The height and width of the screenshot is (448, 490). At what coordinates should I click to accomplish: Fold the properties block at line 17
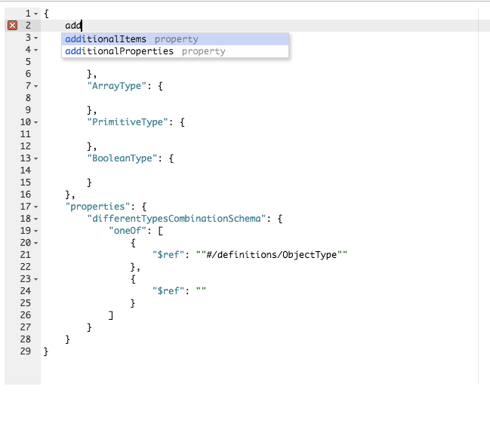36,207
